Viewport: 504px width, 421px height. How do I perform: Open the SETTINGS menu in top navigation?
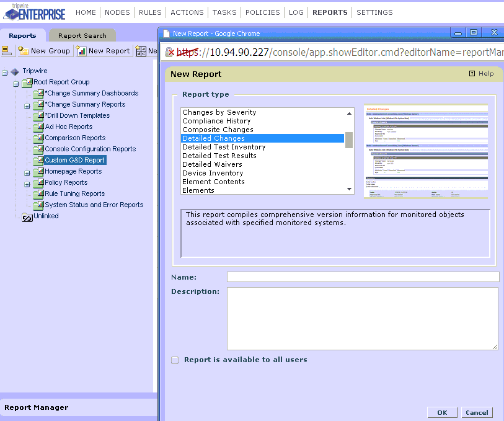coord(374,12)
